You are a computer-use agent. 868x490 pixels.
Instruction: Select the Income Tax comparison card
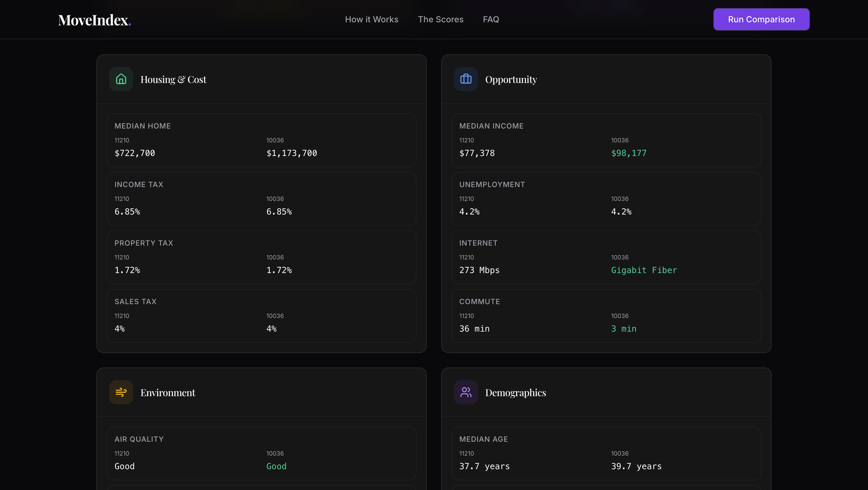(x=261, y=199)
